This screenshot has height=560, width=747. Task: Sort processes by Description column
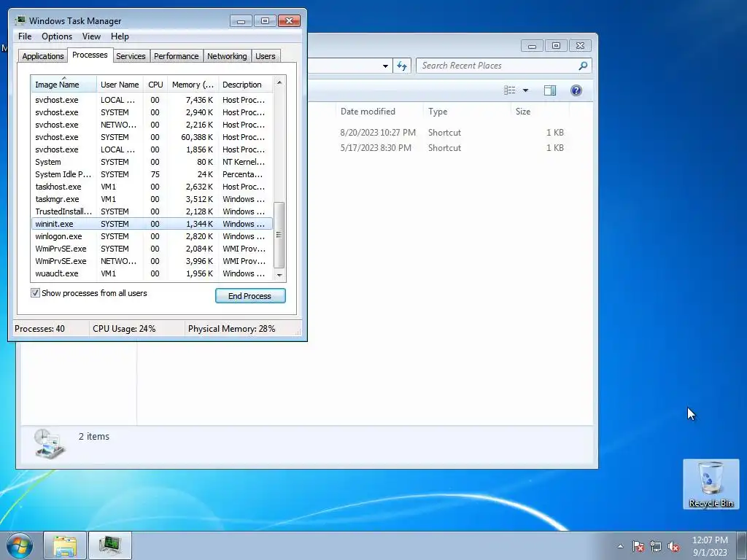(x=245, y=85)
